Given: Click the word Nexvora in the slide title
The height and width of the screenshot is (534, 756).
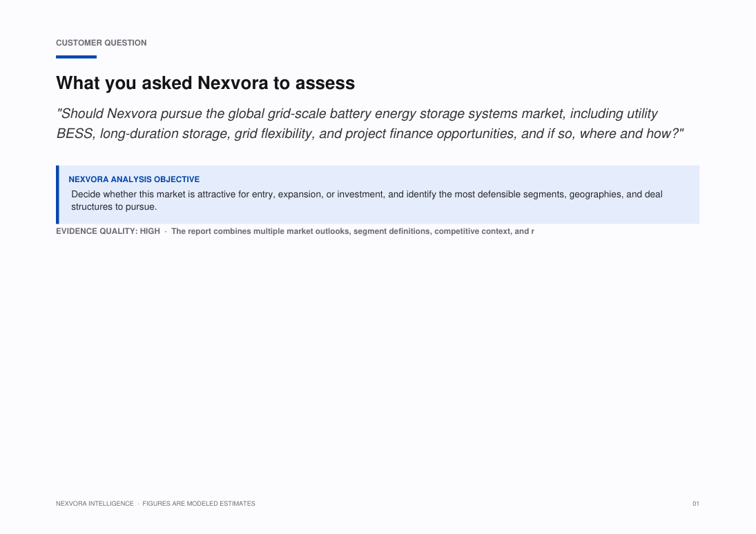Looking at the screenshot, I should pyautogui.click(x=233, y=83).
